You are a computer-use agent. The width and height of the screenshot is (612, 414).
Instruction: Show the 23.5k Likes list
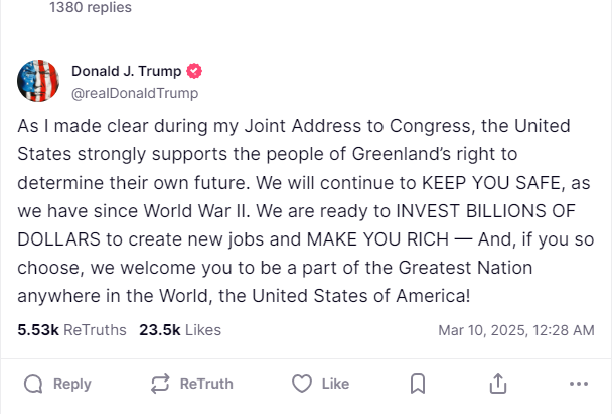[x=180, y=329]
